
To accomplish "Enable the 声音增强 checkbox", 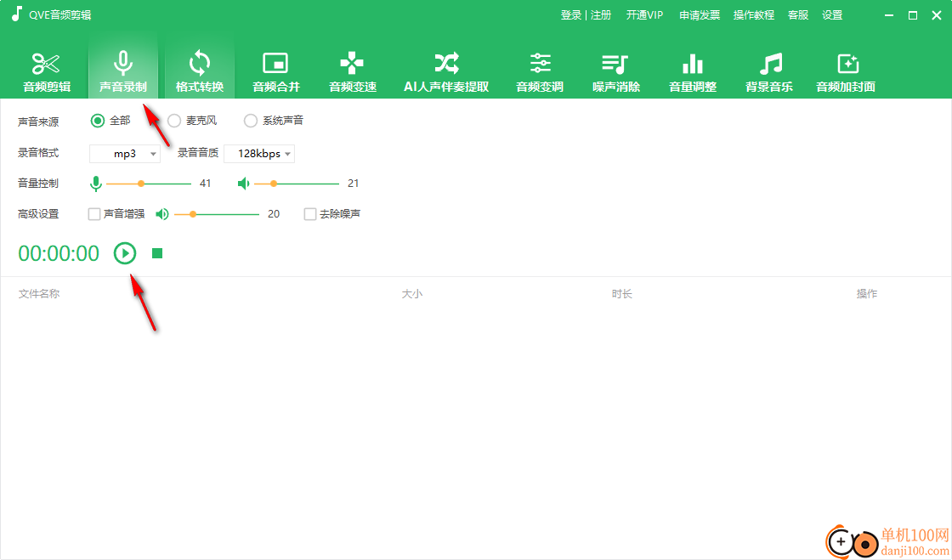I will (x=94, y=214).
